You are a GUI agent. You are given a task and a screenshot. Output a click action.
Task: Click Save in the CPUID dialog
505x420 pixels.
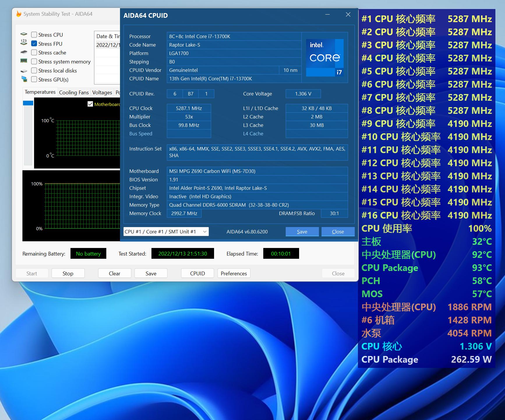coord(302,232)
